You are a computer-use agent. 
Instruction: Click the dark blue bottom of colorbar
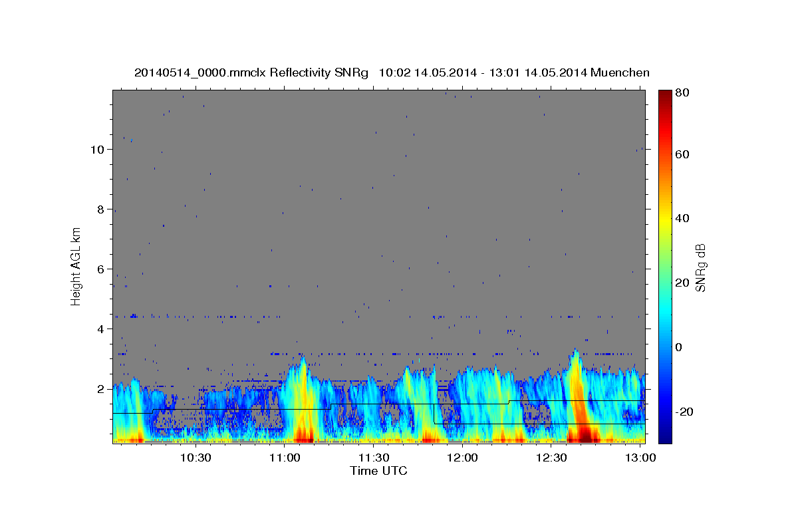pos(665,436)
